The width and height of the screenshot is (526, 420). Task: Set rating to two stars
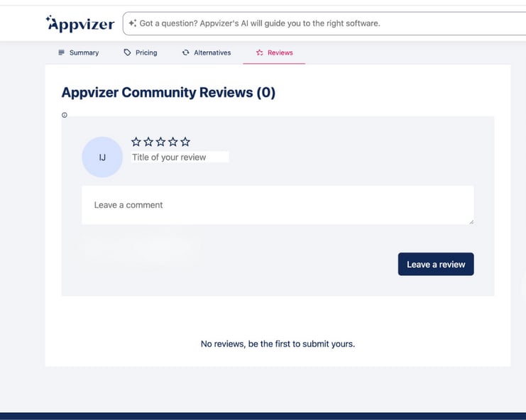pyautogui.click(x=148, y=142)
